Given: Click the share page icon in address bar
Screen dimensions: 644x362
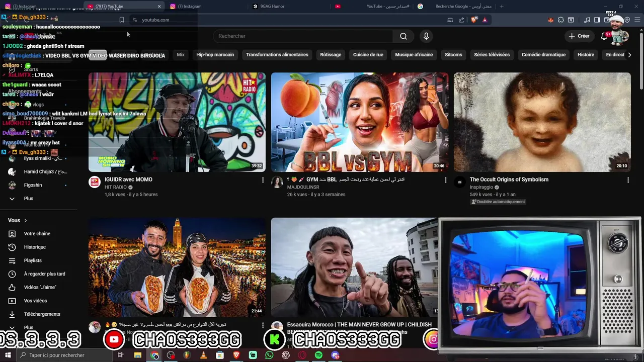Looking at the screenshot, I should [x=461, y=20].
